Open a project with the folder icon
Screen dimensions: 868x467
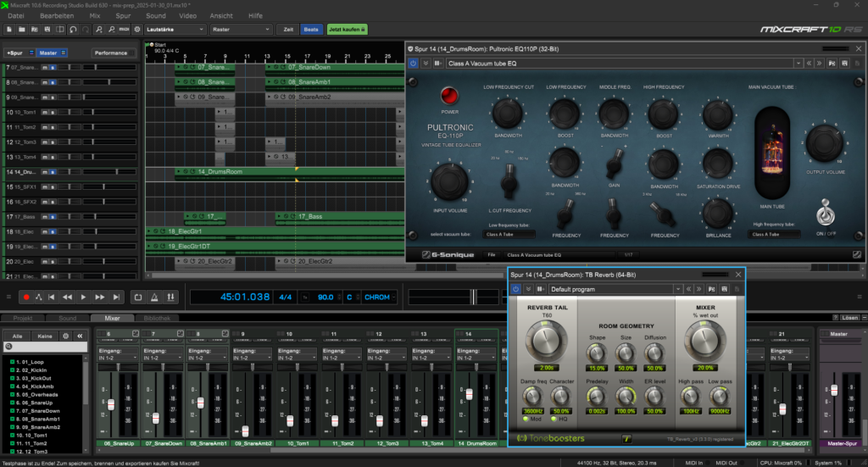[x=21, y=30]
